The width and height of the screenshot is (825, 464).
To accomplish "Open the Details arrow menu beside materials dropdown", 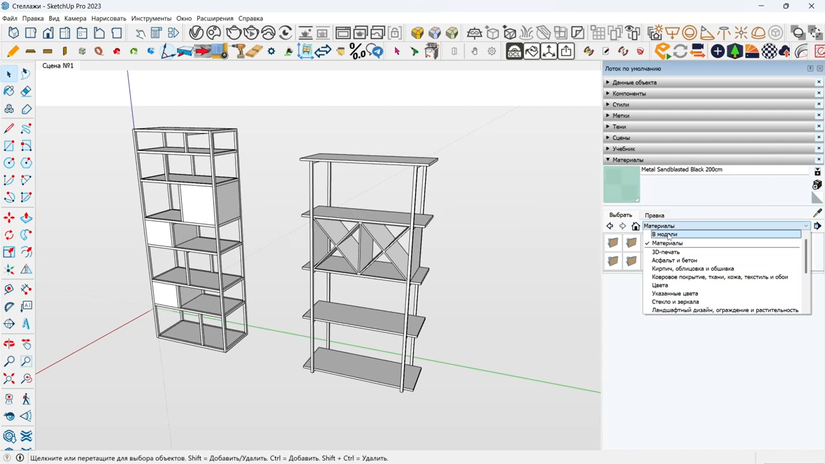I will coord(817,226).
